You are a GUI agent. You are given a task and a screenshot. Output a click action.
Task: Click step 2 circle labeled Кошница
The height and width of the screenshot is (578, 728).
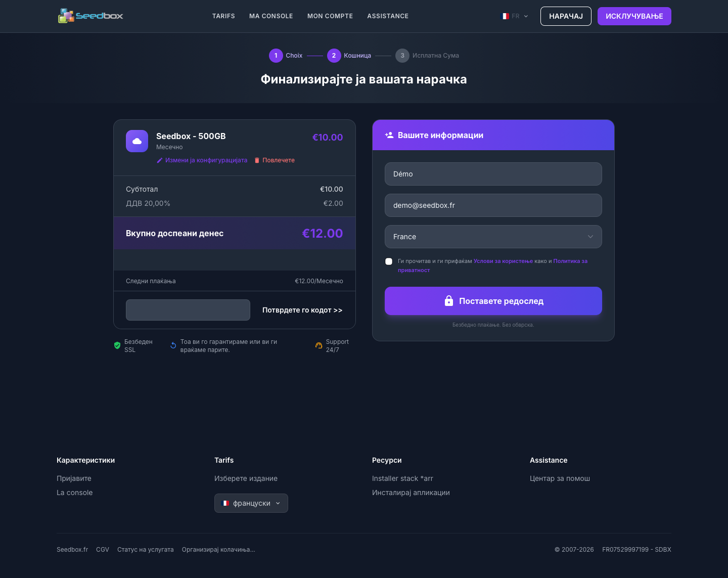click(334, 56)
